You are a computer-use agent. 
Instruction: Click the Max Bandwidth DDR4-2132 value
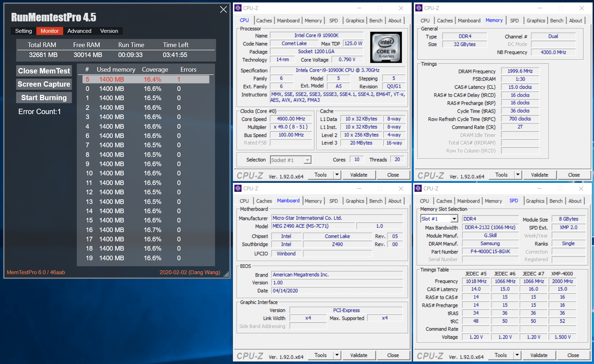[x=490, y=227]
